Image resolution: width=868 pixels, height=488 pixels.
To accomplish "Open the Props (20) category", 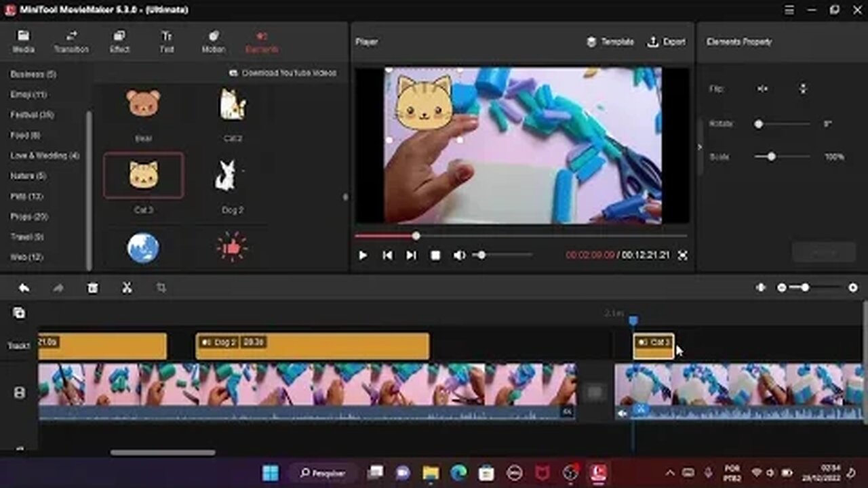I will click(29, 216).
